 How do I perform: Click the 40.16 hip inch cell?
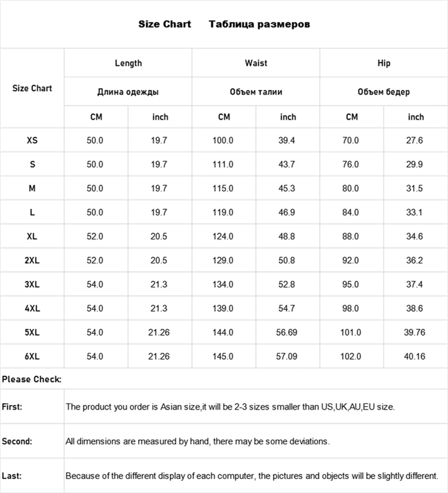[x=414, y=356]
